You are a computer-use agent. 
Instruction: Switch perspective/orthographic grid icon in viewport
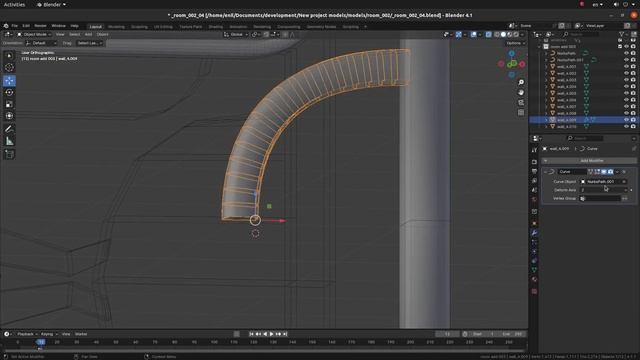tap(521, 112)
